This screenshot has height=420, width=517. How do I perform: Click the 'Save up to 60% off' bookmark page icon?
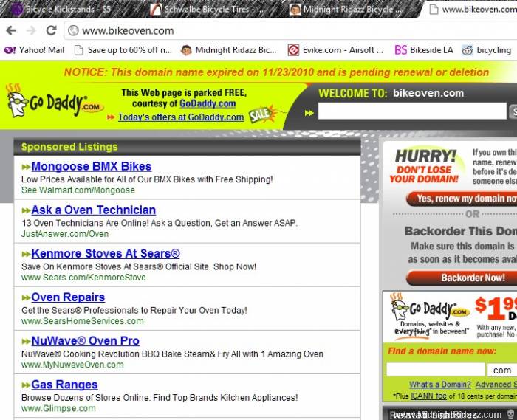(x=79, y=50)
